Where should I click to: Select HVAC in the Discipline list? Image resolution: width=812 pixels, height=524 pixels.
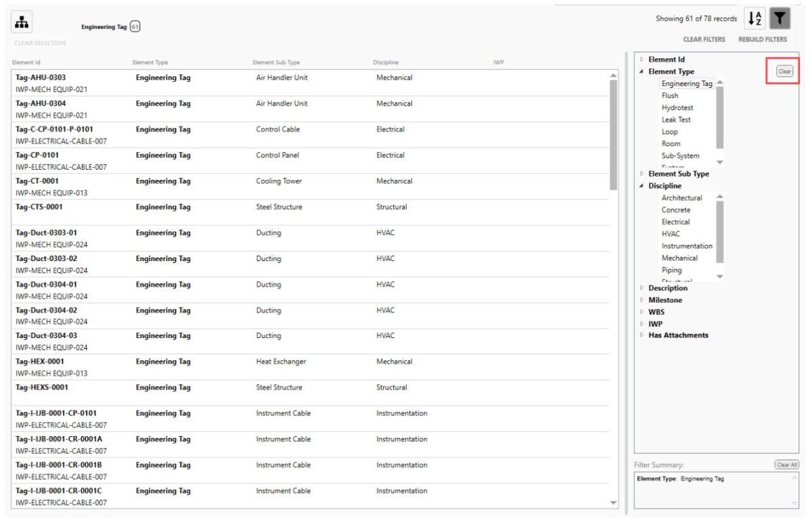click(x=671, y=234)
